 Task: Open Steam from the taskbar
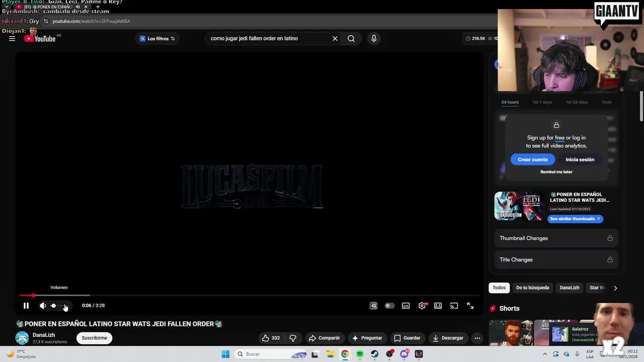[375, 354]
